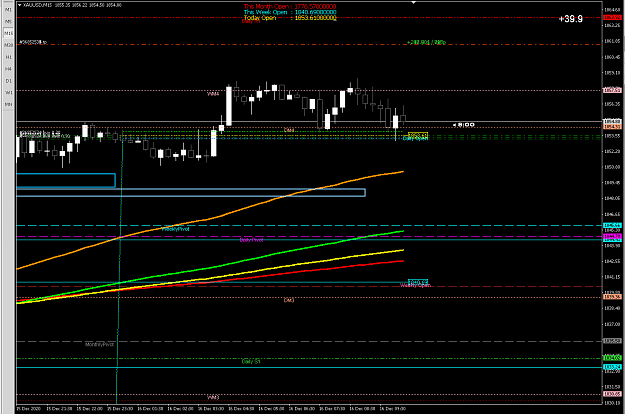Click the XAUUSD,M15 chart title text
Viewport: 625px width, 414px height.
coord(39,5)
